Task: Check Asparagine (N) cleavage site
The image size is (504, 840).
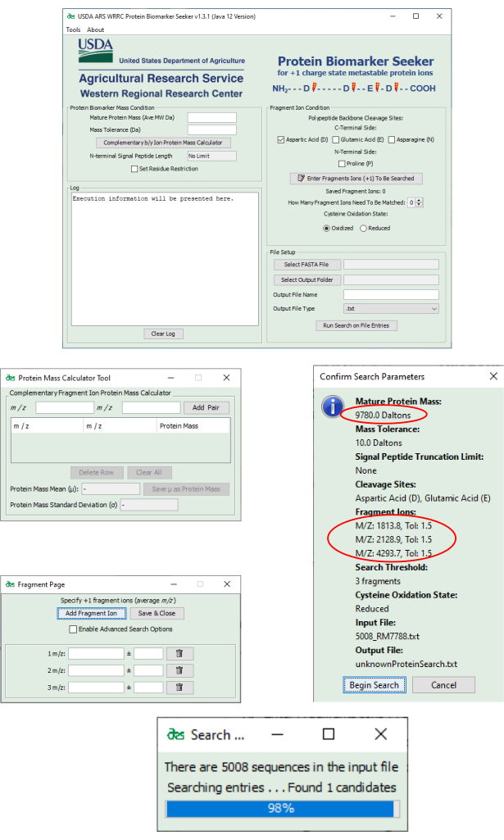Action: tap(392, 140)
